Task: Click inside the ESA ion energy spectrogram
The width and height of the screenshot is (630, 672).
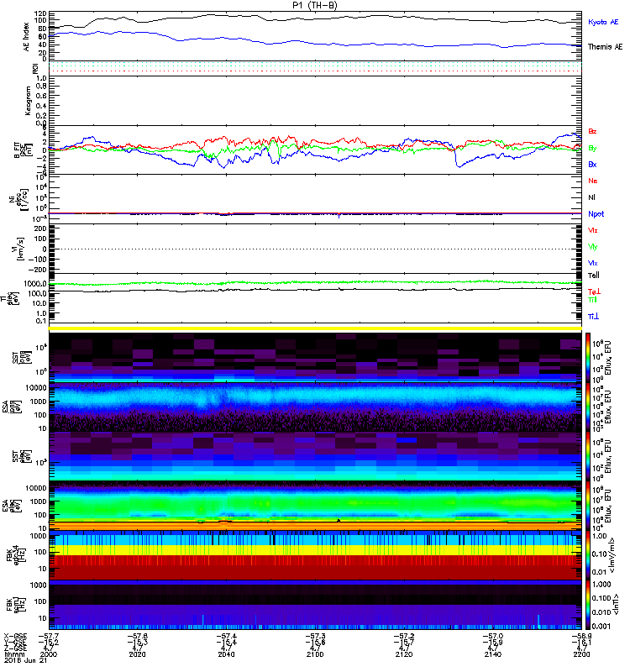Action: [315, 407]
